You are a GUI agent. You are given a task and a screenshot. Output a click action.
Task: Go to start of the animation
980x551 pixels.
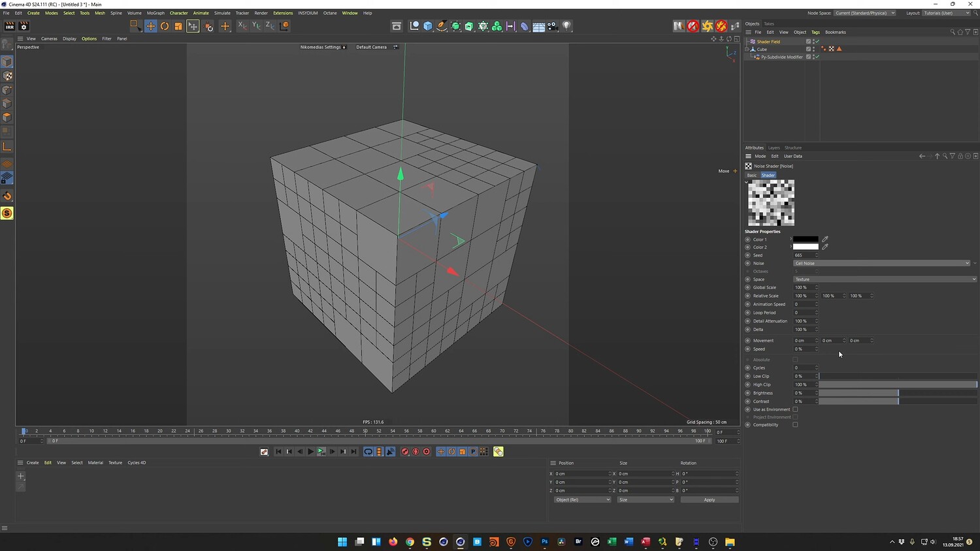pyautogui.click(x=278, y=452)
